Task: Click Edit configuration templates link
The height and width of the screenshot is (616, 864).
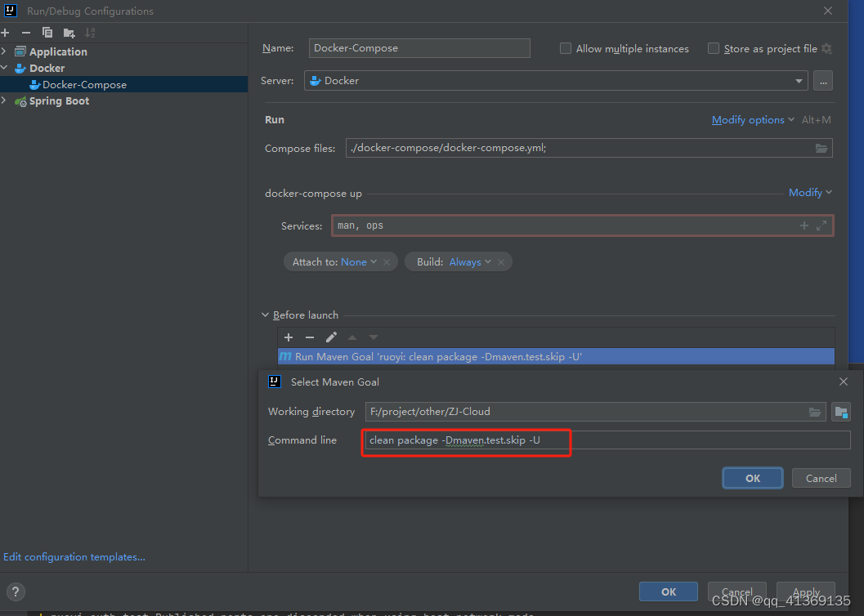Action: pos(74,556)
